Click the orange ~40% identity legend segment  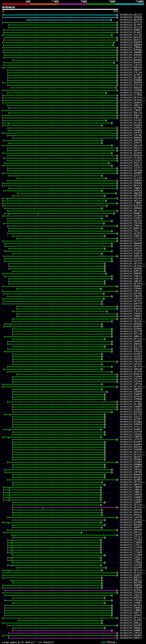45,4
